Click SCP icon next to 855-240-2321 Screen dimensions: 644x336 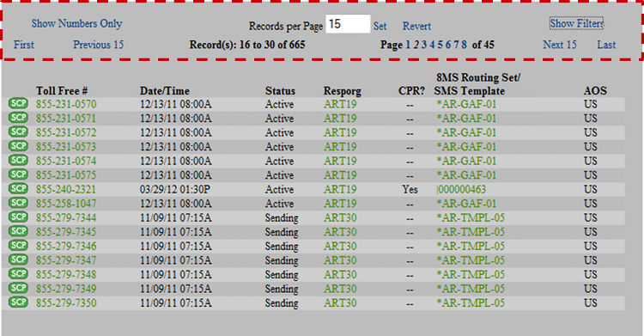click(x=18, y=188)
